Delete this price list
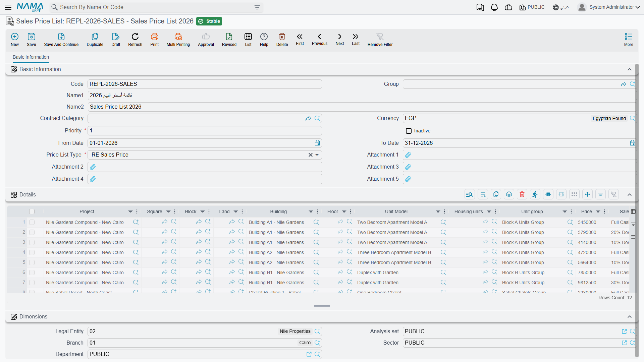 pos(282,40)
